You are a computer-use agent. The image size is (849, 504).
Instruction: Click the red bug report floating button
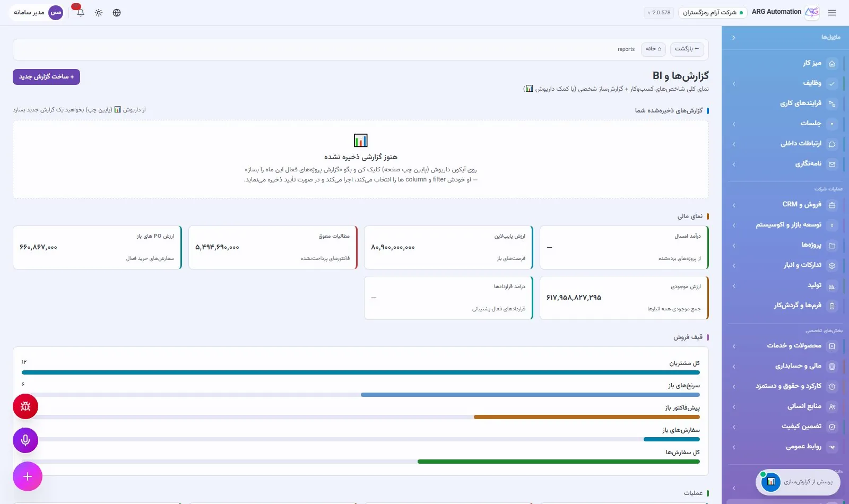25,406
